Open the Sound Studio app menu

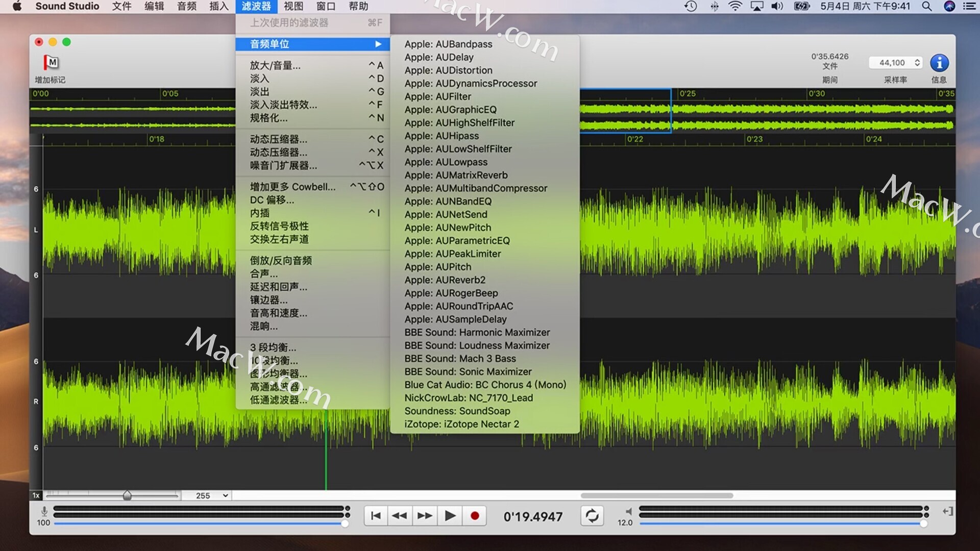click(67, 6)
